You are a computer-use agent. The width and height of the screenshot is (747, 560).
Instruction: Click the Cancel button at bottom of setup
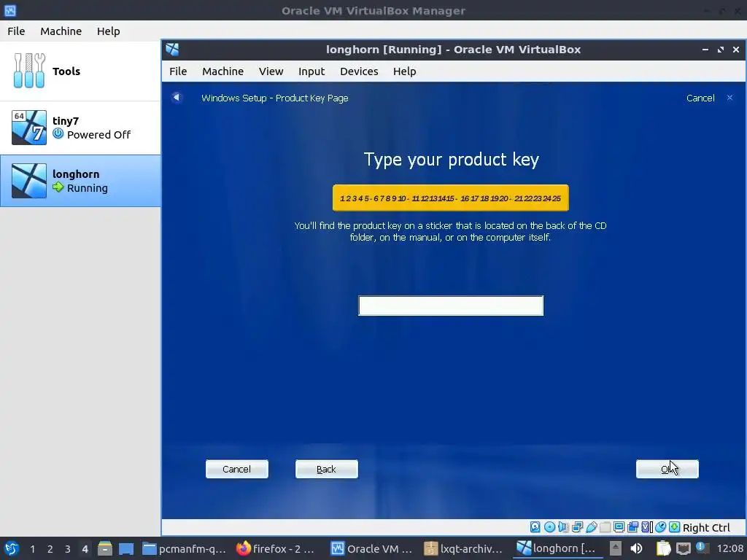click(237, 469)
